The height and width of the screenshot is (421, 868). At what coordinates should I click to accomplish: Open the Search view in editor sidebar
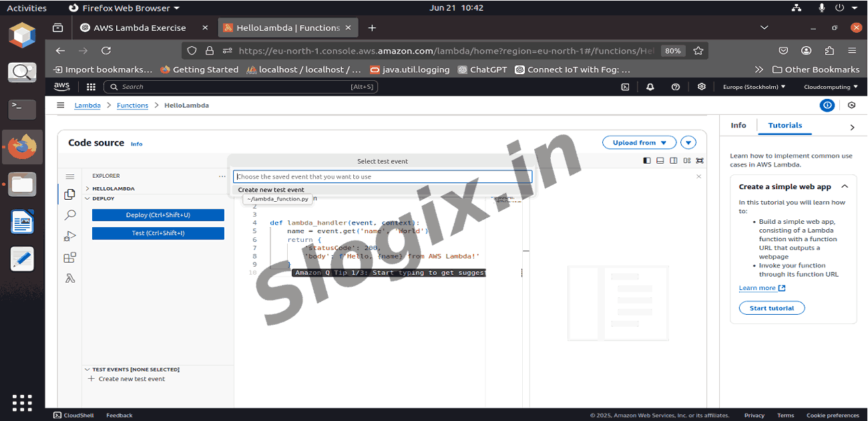(69, 215)
